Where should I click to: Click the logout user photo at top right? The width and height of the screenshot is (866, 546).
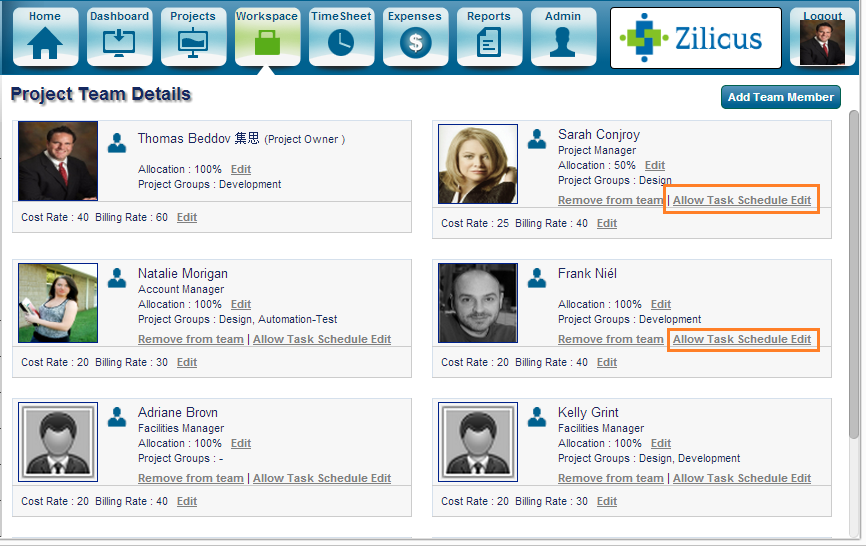[822, 43]
